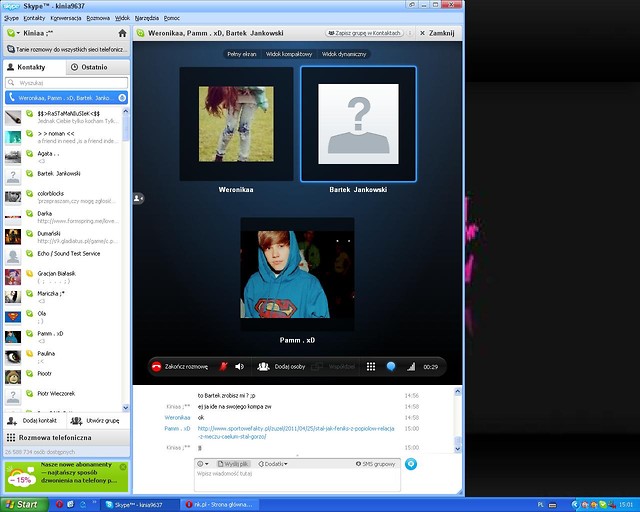This screenshot has width=640, height=512.
Task: Switch to Widok dynamiczny view
Action: (344, 54)
